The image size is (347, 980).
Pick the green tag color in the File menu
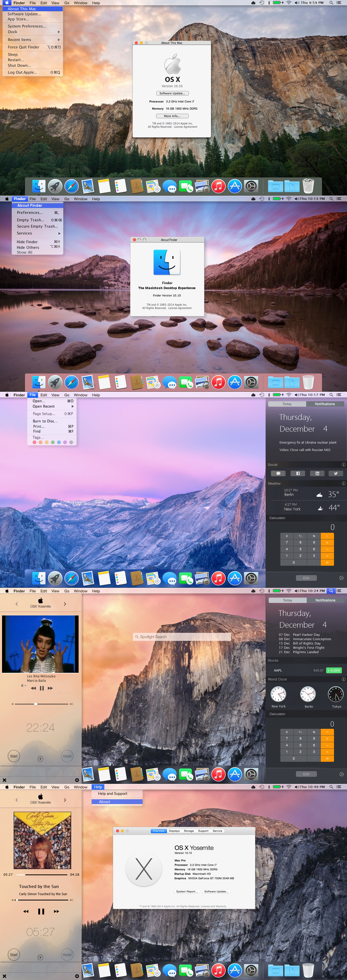coord(53,442)
